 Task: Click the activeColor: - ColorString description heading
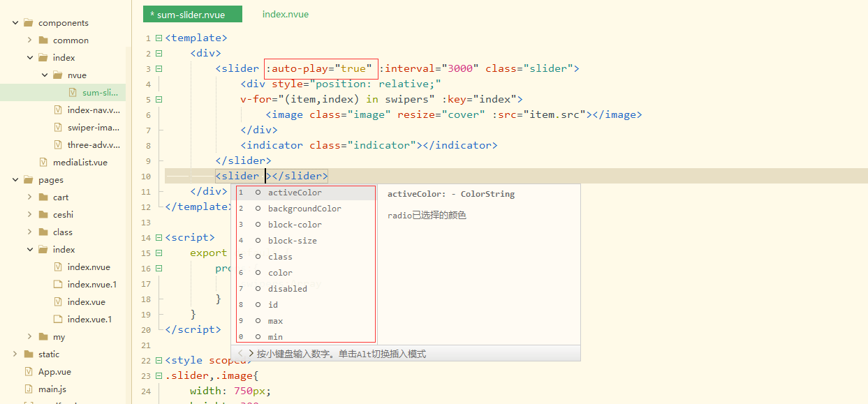[x=451, y=194]
